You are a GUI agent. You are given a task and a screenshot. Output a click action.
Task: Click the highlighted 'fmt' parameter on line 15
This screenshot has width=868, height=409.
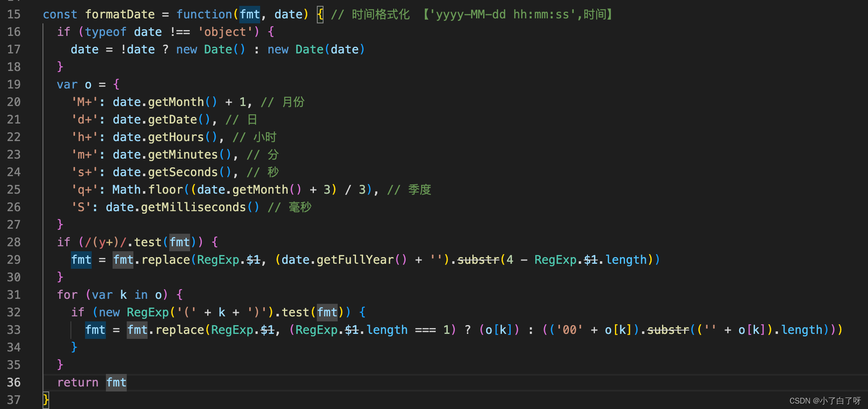pyautogui.click(x=250, y=14)
